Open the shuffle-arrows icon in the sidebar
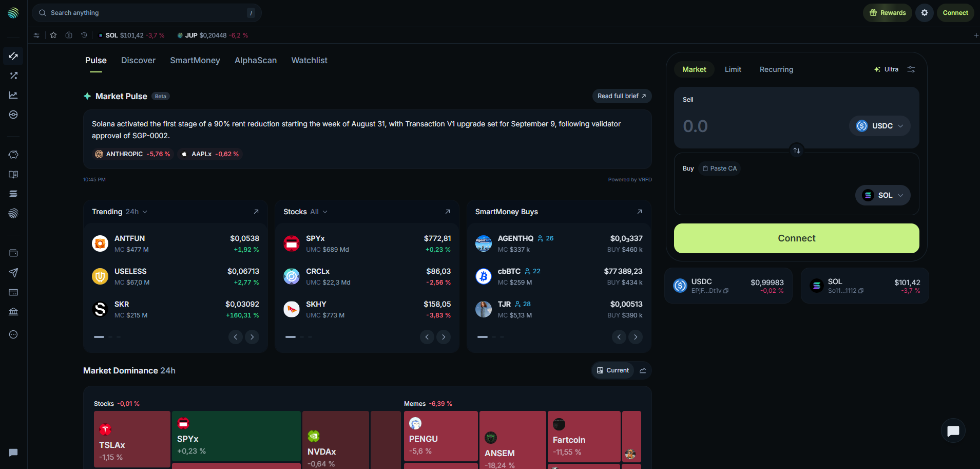The width and height of the screenshot is (980, 469). 13,76
